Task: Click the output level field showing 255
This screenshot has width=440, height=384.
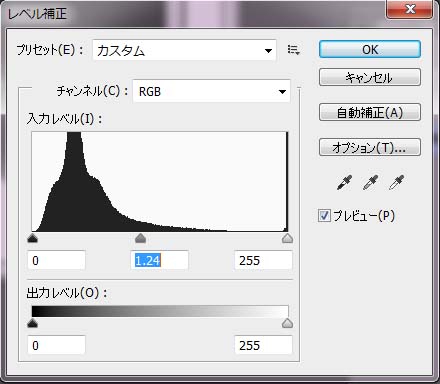Action: pos(263,345)
